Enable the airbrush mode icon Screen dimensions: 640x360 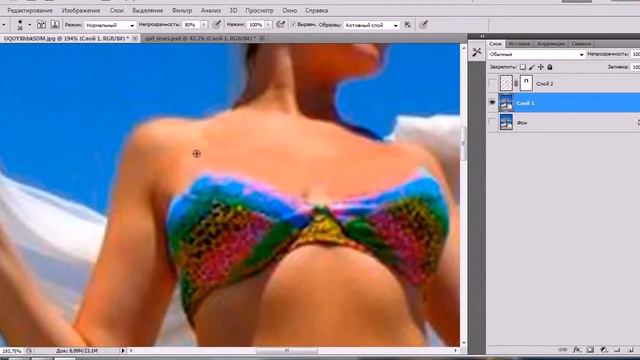point(281,25)
